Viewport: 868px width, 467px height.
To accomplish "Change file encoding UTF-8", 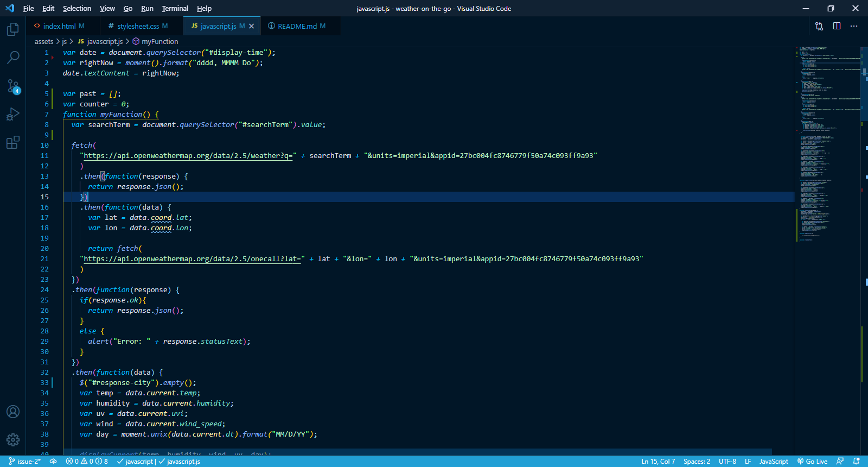I will [727, 462].
